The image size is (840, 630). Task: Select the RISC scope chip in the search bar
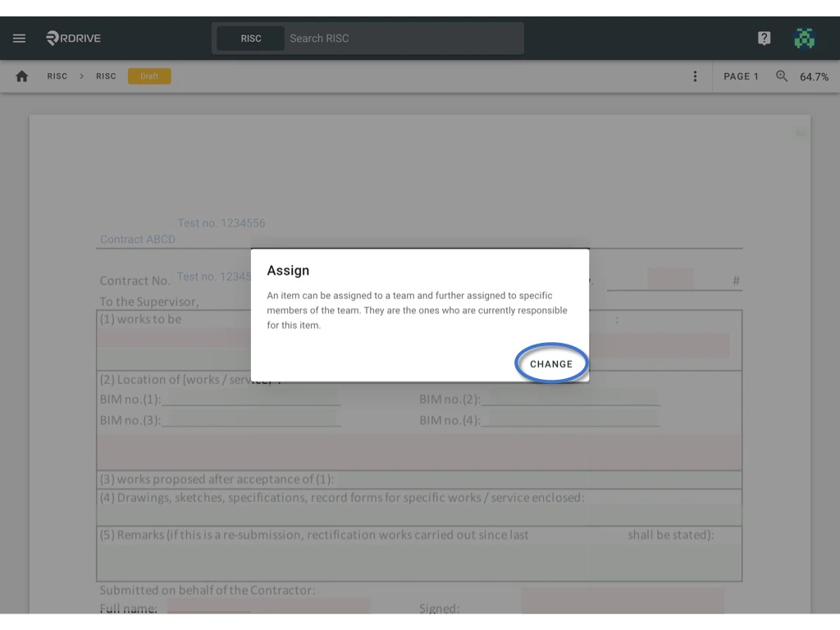click(252, 38)
